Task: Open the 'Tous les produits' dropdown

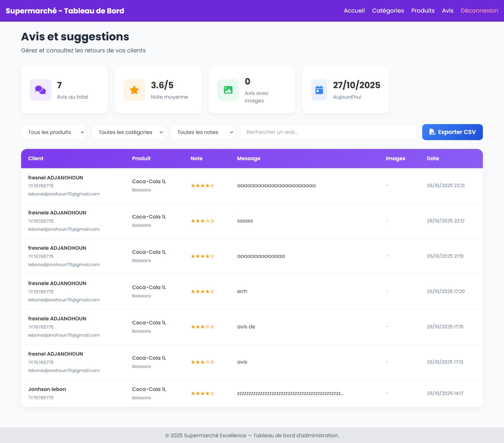Action: pos(53,132)
